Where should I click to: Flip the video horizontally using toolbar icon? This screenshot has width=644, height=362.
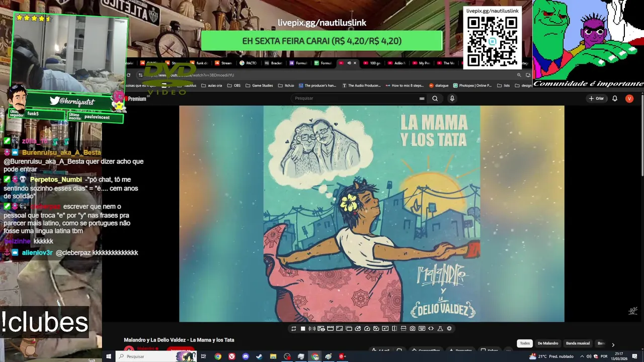394,328
